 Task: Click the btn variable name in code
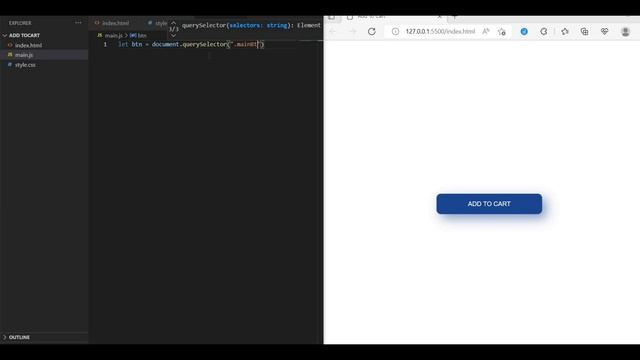[x=137, y=44]
